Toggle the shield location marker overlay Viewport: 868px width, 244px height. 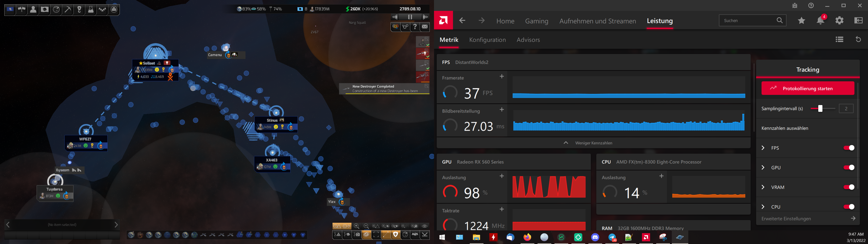[396, 235]
